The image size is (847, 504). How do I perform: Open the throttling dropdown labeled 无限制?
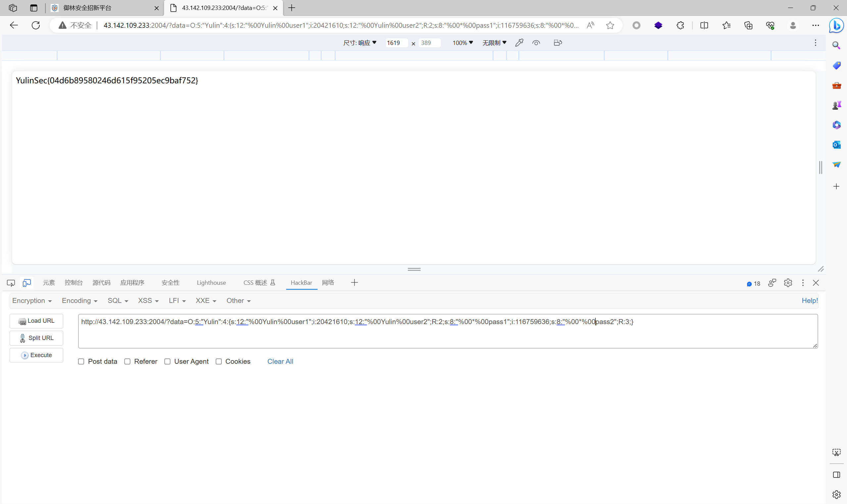pyautogui.click(x=494, y=43)
